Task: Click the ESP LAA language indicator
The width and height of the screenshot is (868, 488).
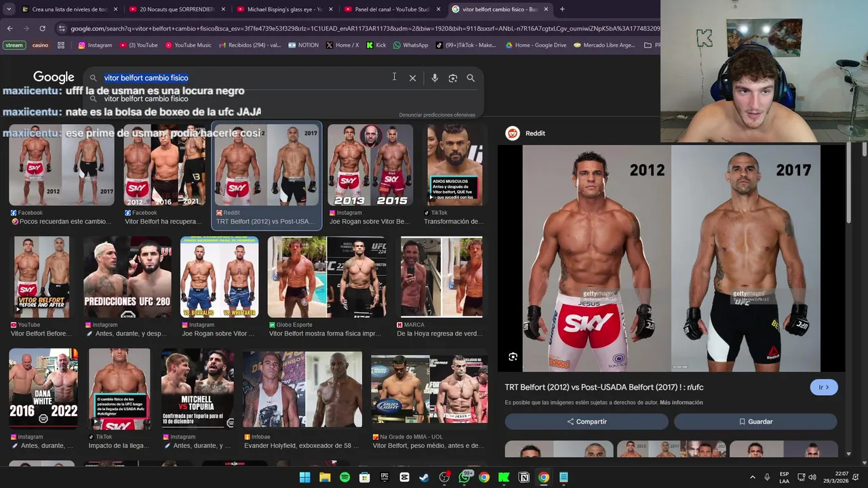Action: click(784, 477)
